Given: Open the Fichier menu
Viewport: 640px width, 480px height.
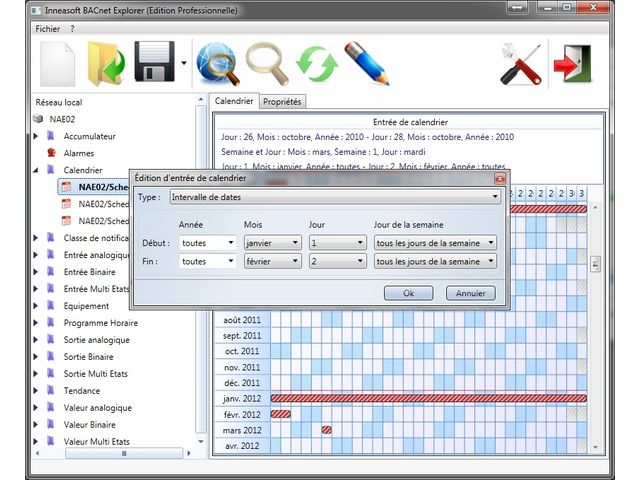Looking at the screenshot, I should click(47, 29).
